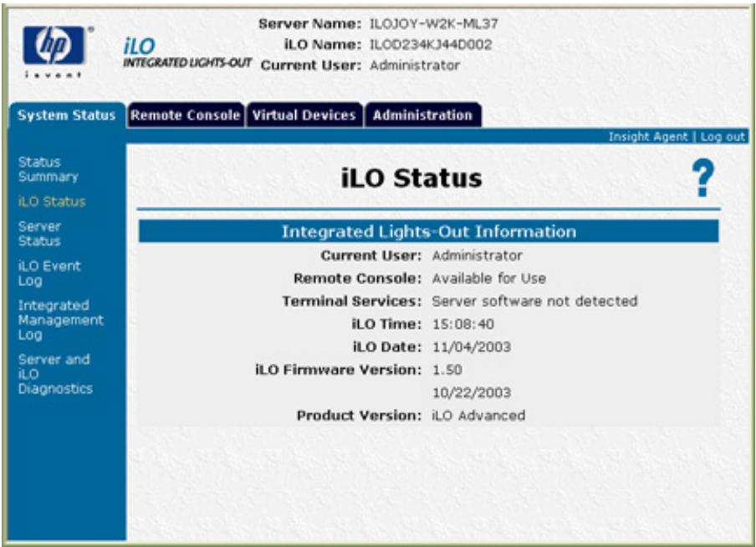
Task: Click the Log out link
Action: click(723, 136)
